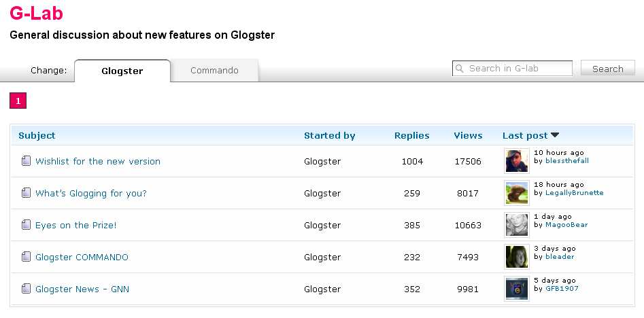Click the 232 replies count
Viewport: 644px width, 318px height.
(x=412, y=258)
